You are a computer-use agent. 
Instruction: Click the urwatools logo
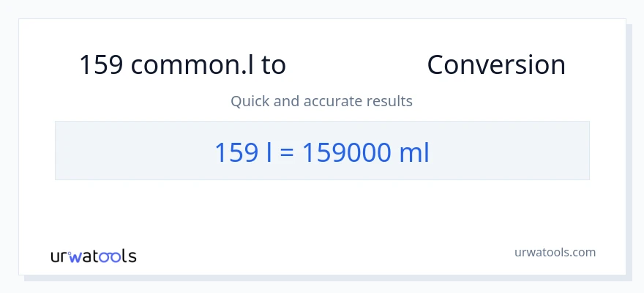pyautogui.click(x=94, y=256)
